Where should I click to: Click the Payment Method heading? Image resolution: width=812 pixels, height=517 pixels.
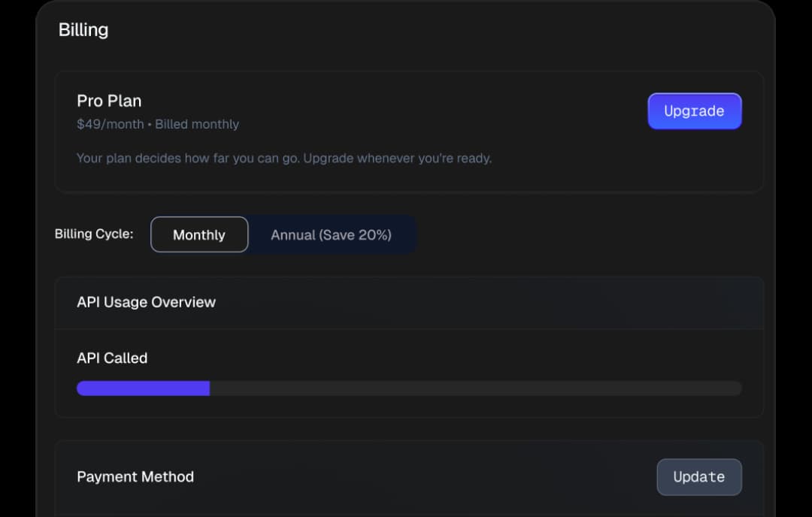click(135, 476)
